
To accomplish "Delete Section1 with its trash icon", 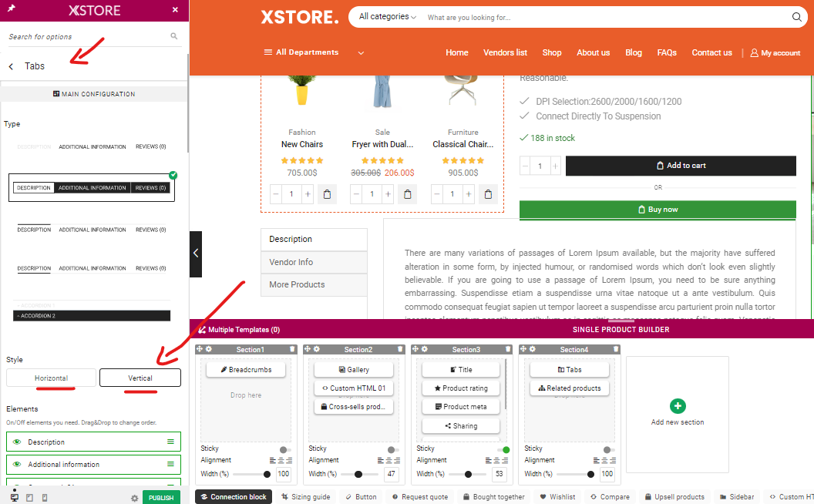I will click(292, 349).
